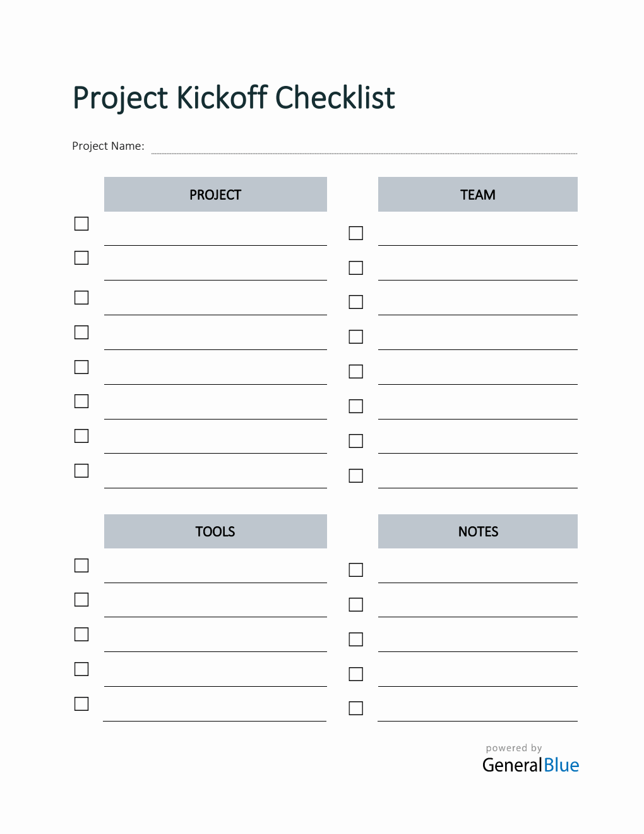Screen dimensions: 644x834
Task: Check the third checkbox under TOOLS
Action: [x=81, y=634]
